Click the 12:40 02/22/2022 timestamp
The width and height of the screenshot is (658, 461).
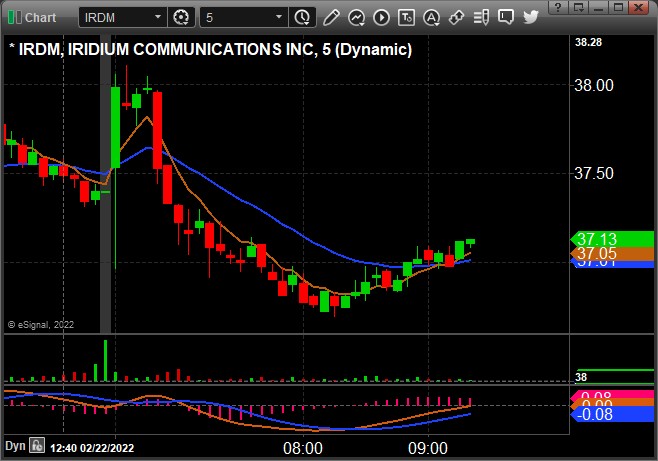(92, 448)
